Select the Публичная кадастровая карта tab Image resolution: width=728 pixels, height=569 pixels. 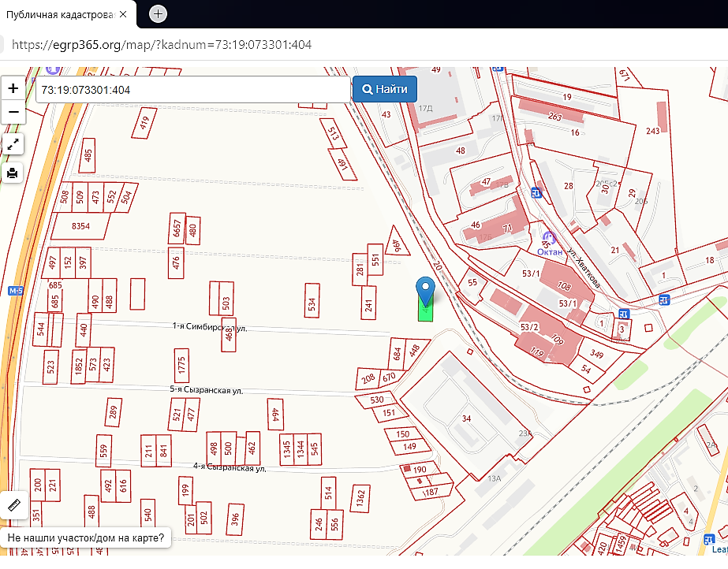coord(59,13)
